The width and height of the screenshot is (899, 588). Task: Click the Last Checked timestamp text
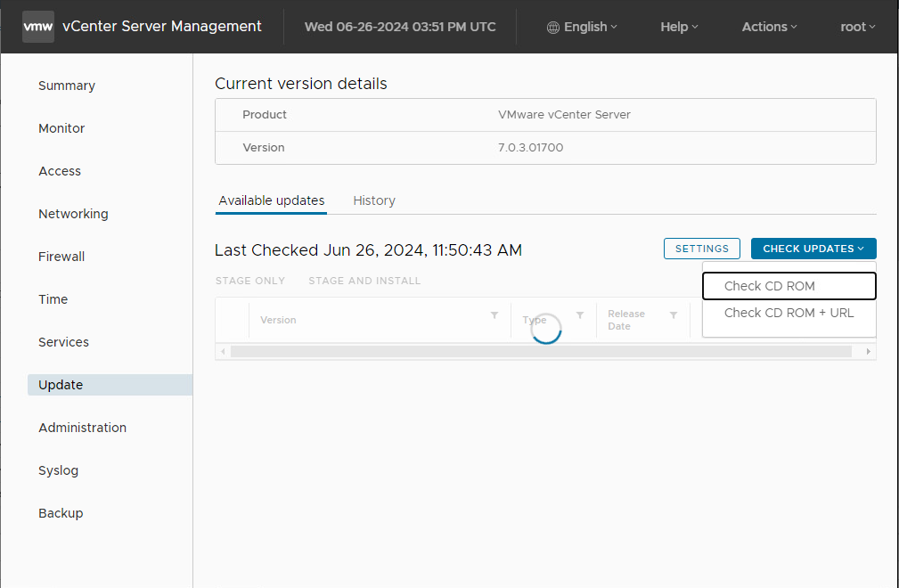[x=368, y=249]
